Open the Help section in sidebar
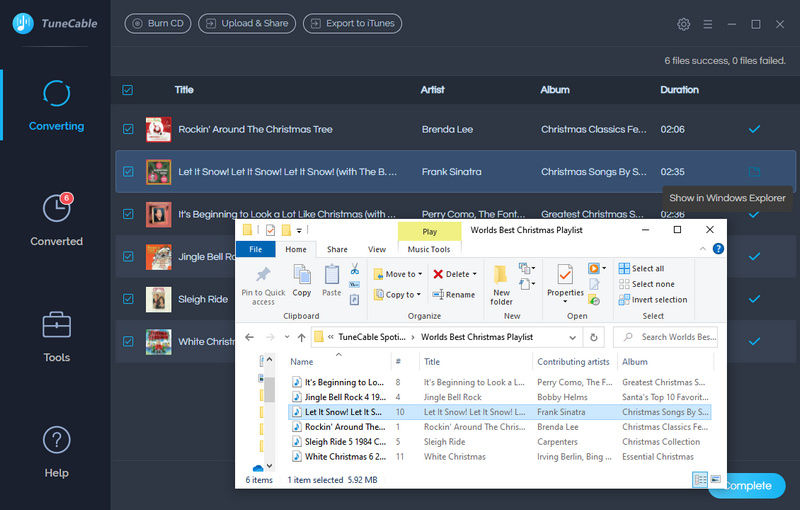Screen dimensions: 800x510 56,452
